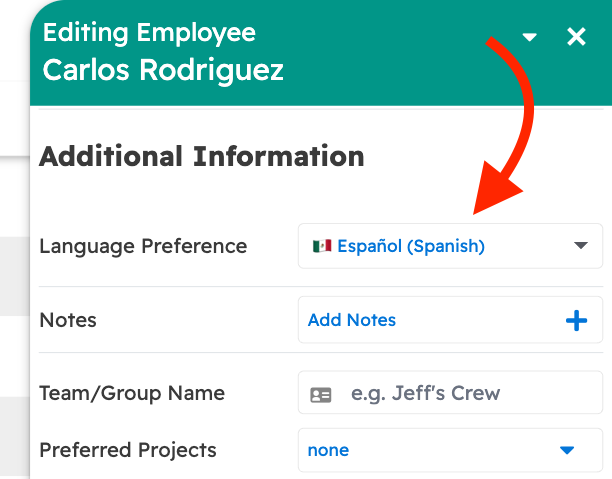Click the Team/Group Name label
Screen dimensions: 612x479
coord(132,394)
